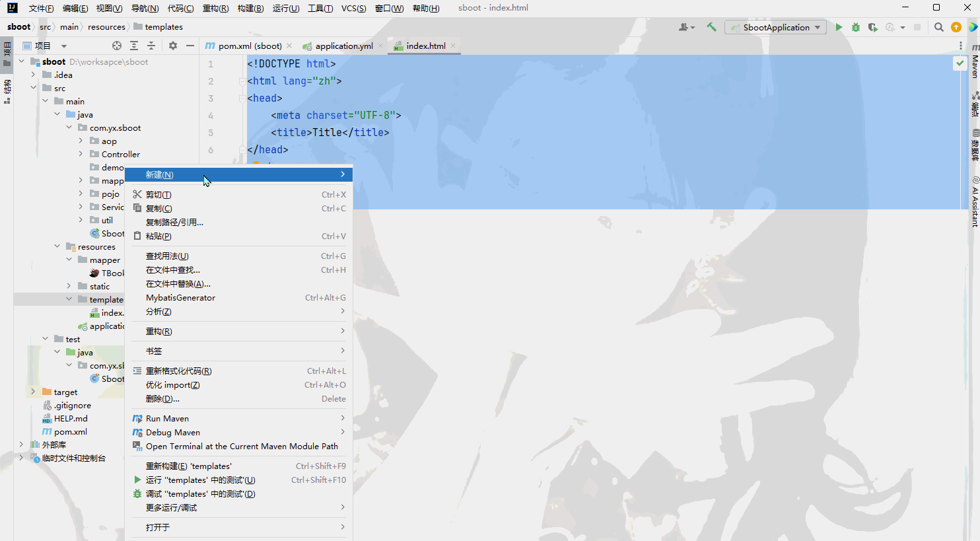Select 重新构建(E) 'templates' entry
Image resolution: width=980 pixels, height=541 pixels.
click(x=238, y=466)
